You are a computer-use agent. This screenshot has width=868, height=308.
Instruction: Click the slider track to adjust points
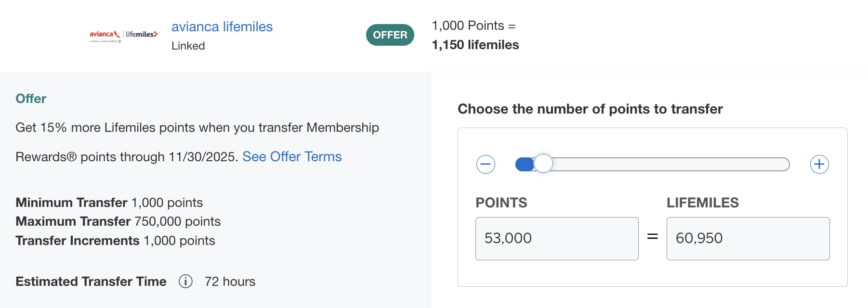674,164
